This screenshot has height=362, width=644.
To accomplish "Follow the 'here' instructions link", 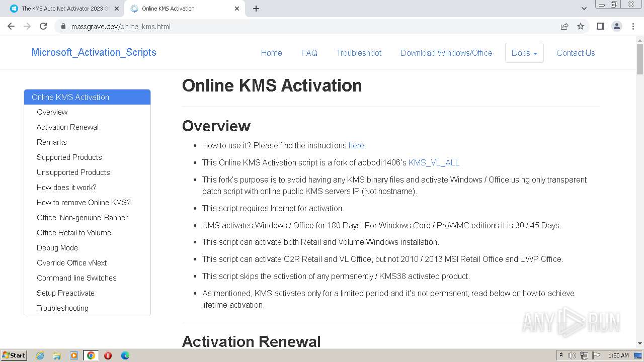I will 356,145.
